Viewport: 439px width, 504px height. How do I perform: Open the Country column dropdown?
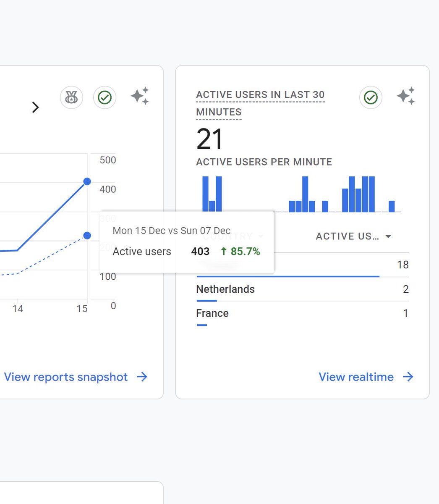pos(233,236)
